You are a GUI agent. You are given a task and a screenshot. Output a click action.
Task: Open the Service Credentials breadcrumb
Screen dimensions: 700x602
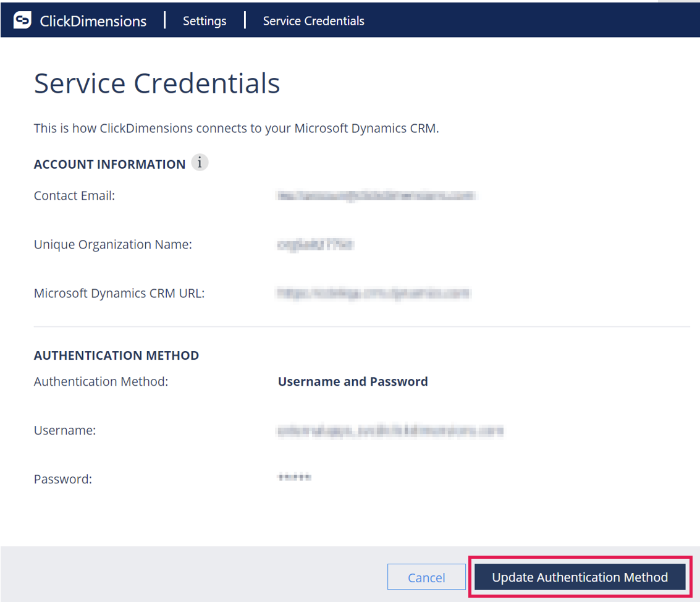click(x=313, y=21)
